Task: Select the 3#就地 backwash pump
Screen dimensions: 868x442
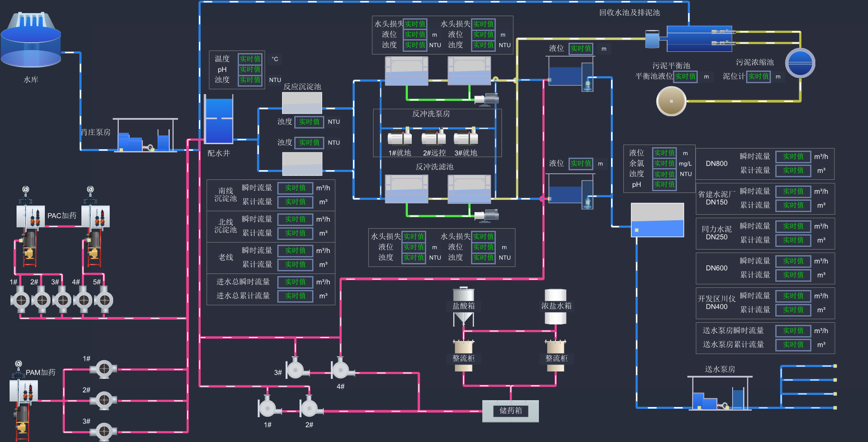Action: point(466,138)
